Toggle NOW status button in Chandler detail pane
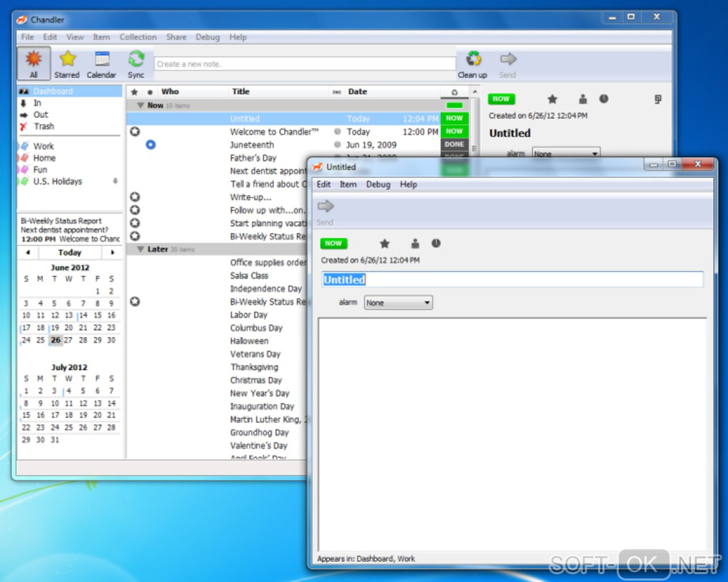728x582 pixels. coord(501,99)
